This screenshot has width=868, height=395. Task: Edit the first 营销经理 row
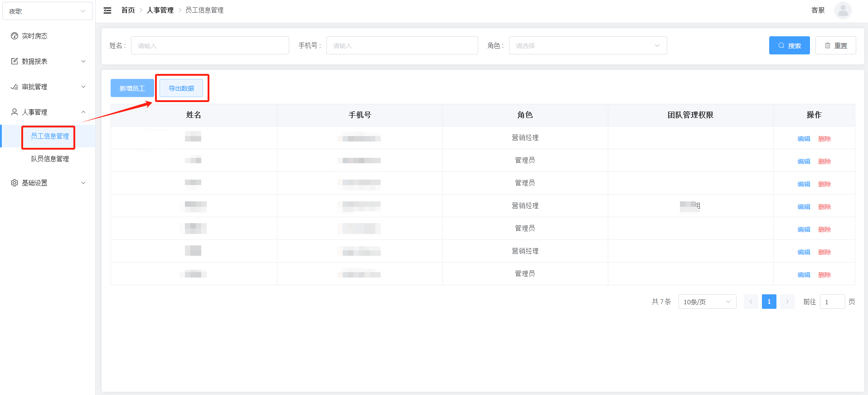[804, 139]
